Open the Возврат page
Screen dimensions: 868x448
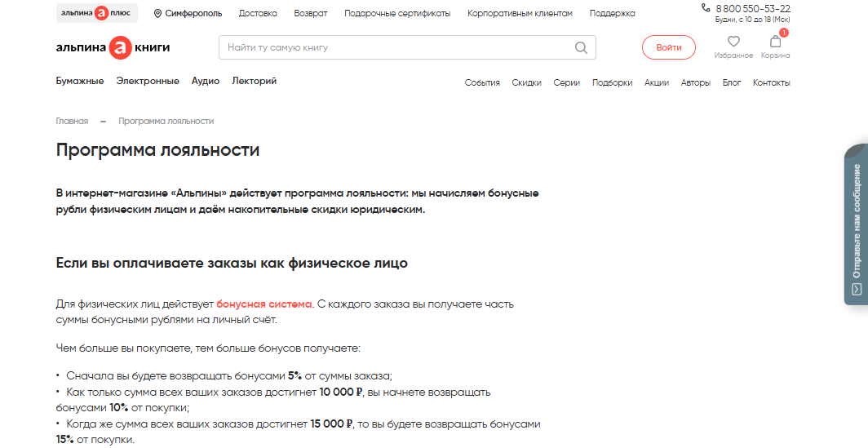[311, 13]
